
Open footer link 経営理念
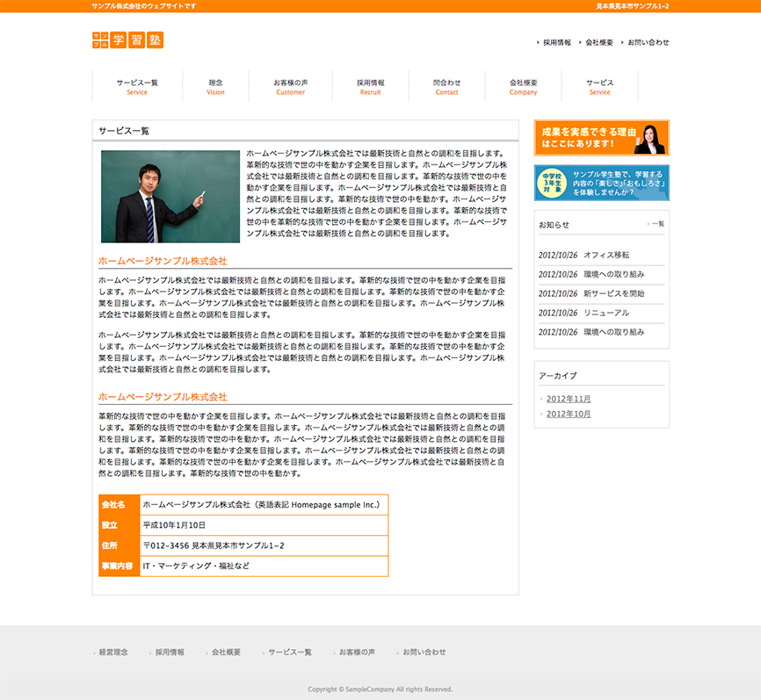click(x=113, y=653)
